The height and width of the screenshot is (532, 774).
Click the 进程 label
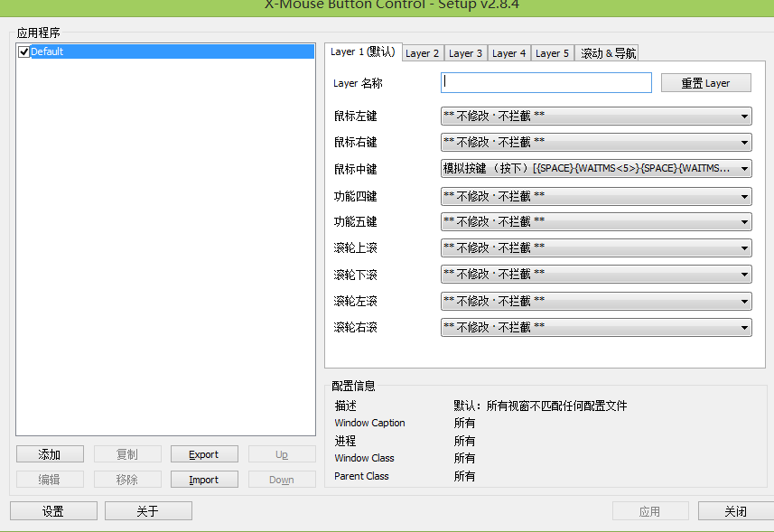click(x=345, y=441)
